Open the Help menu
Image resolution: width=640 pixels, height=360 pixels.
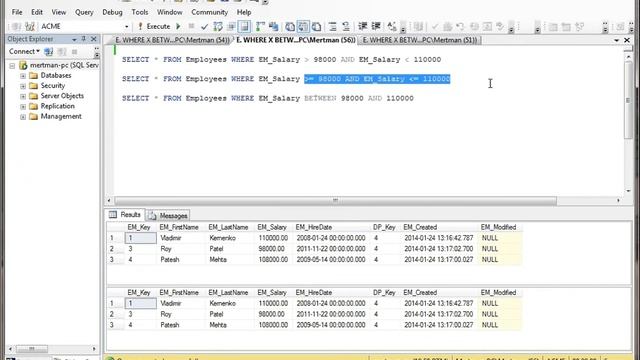244,12
